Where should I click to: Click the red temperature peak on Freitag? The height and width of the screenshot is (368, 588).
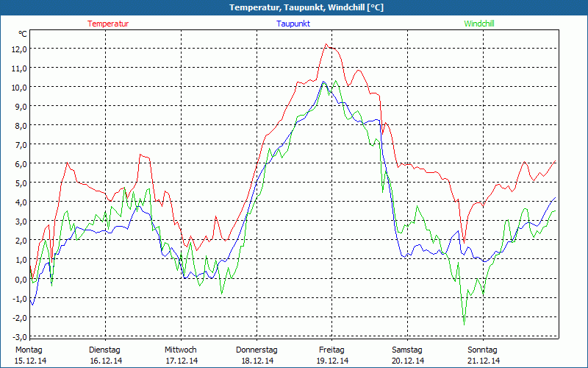(x=326, y=44)
